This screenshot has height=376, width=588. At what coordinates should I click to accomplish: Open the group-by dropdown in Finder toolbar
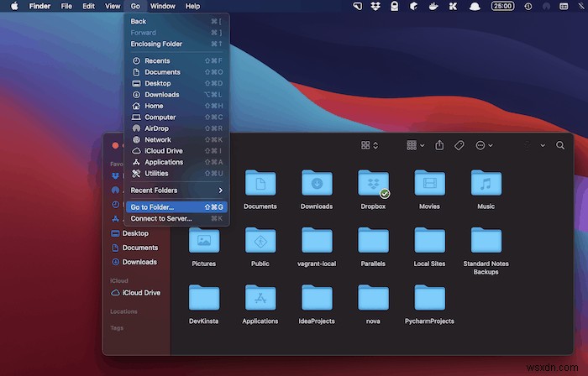pyautogui.click(x=415, y=145)
